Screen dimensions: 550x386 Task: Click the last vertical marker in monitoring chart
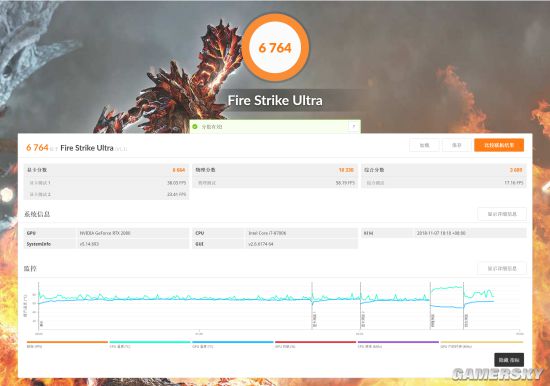pos(463,305)
